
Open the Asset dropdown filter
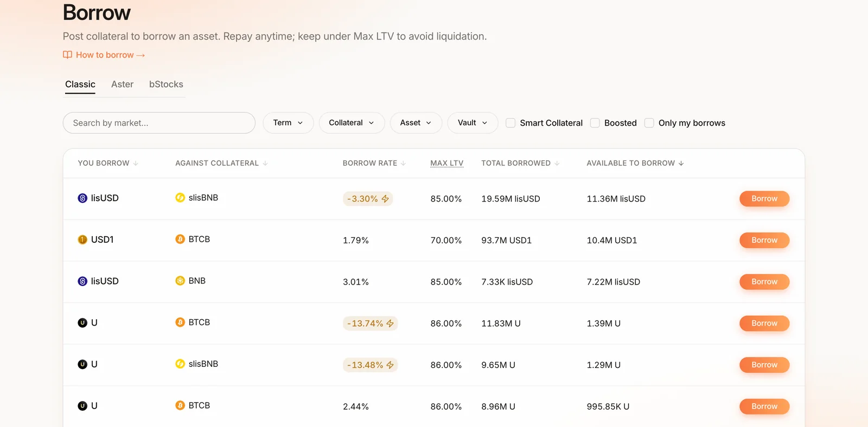pos(416,123)
